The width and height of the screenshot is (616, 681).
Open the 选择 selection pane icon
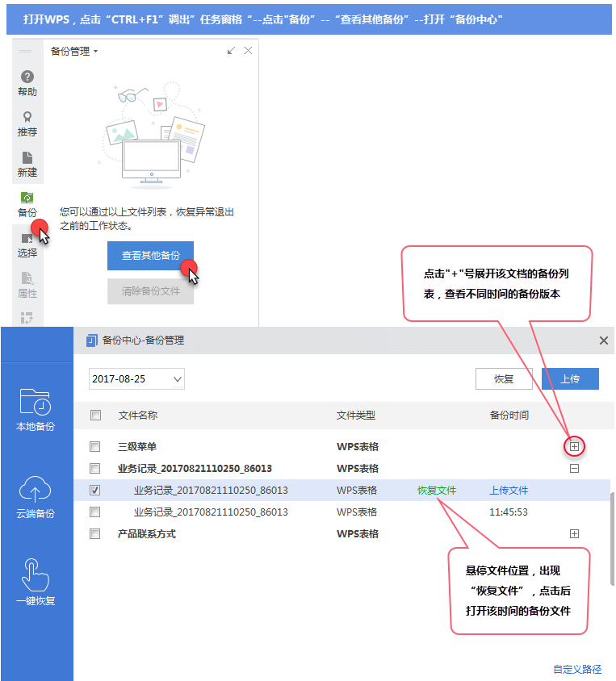[x=27, y=245]
